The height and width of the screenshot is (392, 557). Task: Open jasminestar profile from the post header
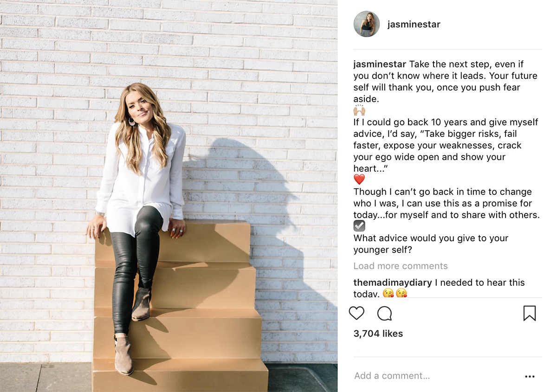(414, 25)
